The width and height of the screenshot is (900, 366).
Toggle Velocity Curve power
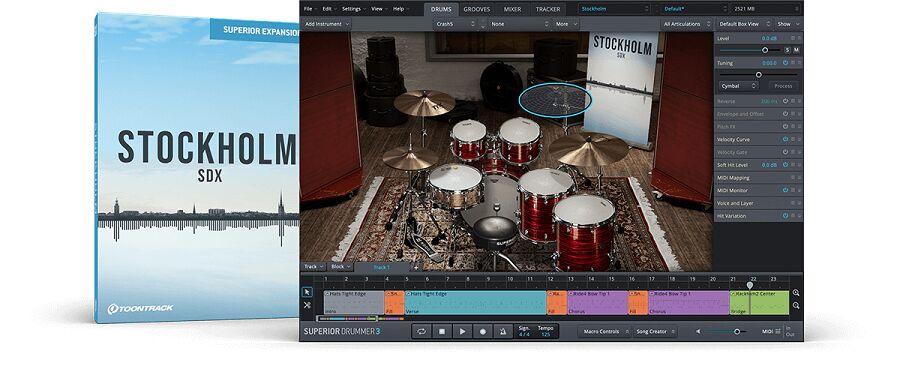[x=785, y=139]
